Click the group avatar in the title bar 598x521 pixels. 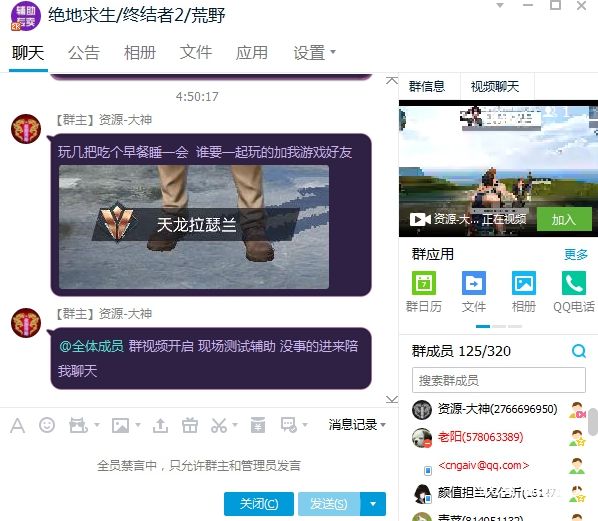pyautogui.click(x=25, y=16)
